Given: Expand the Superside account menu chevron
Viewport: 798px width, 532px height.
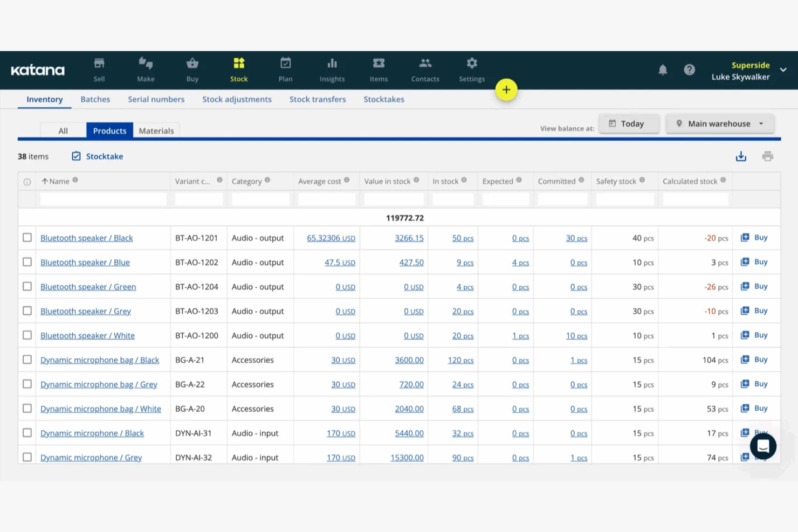Looking at the screenshot, I should tap(783, 70).
